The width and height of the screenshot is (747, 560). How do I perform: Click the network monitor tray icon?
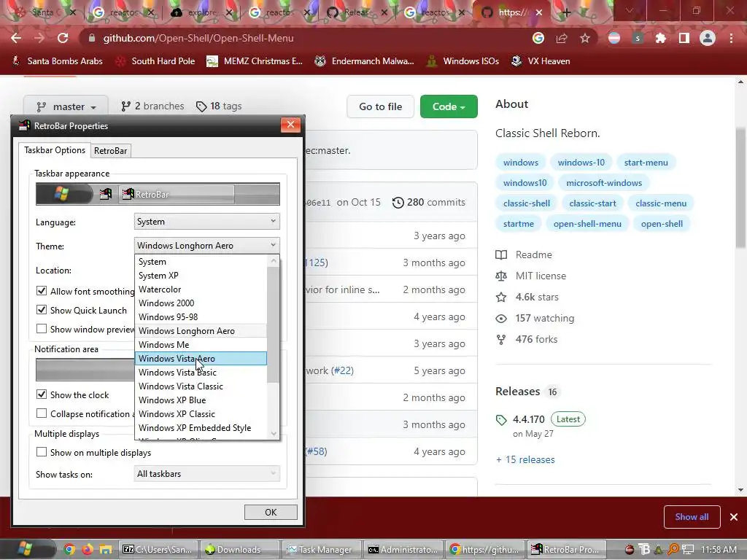pos(687,550)
